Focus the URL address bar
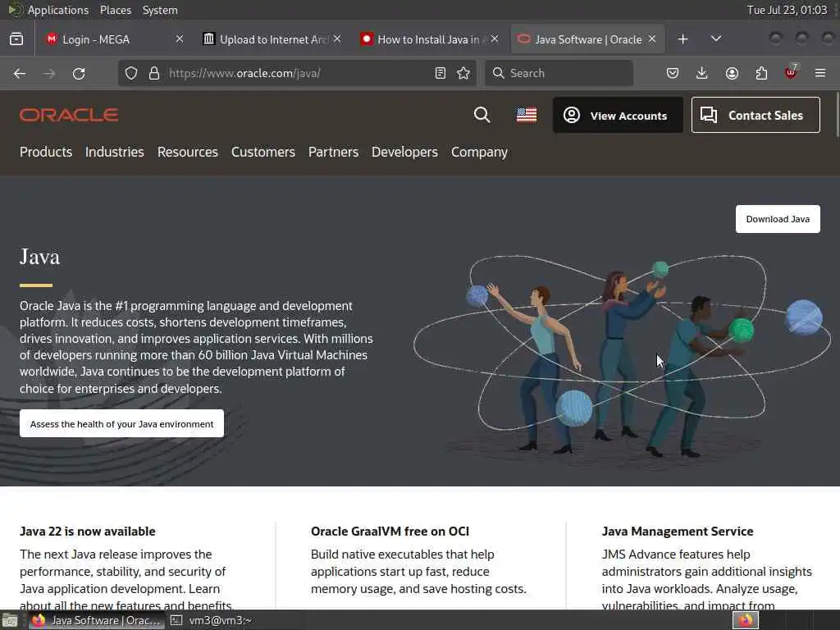The image size is (840, 630). [297, 73]
